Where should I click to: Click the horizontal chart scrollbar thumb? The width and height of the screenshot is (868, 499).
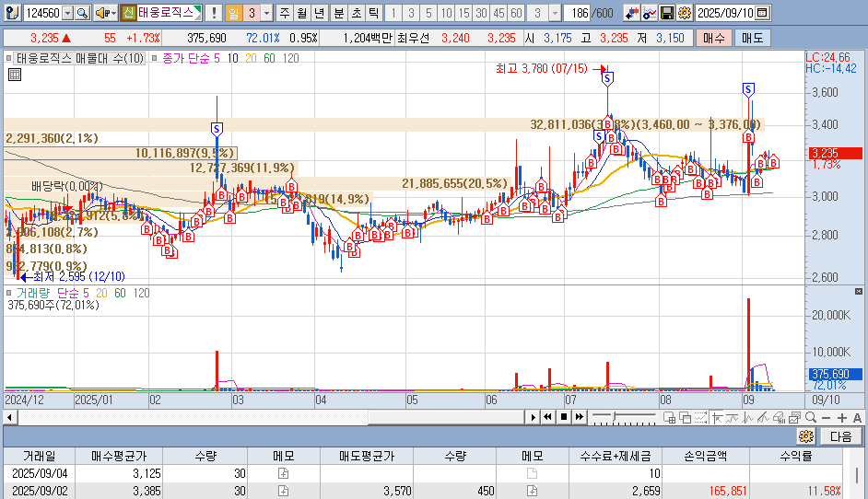[x=446, y=417]
